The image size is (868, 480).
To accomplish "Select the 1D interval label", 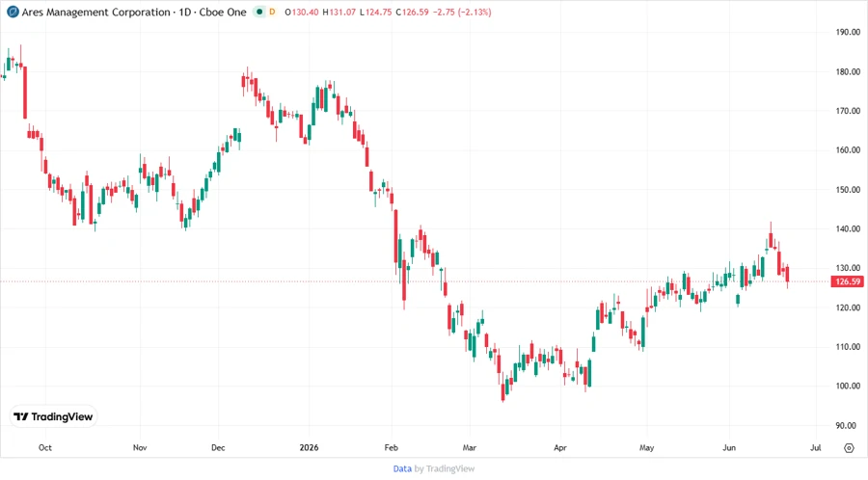I will pos(185,12).
